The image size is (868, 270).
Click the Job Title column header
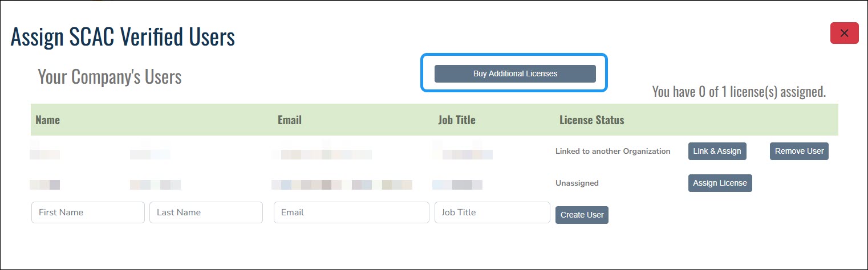(x=457, y=120)
